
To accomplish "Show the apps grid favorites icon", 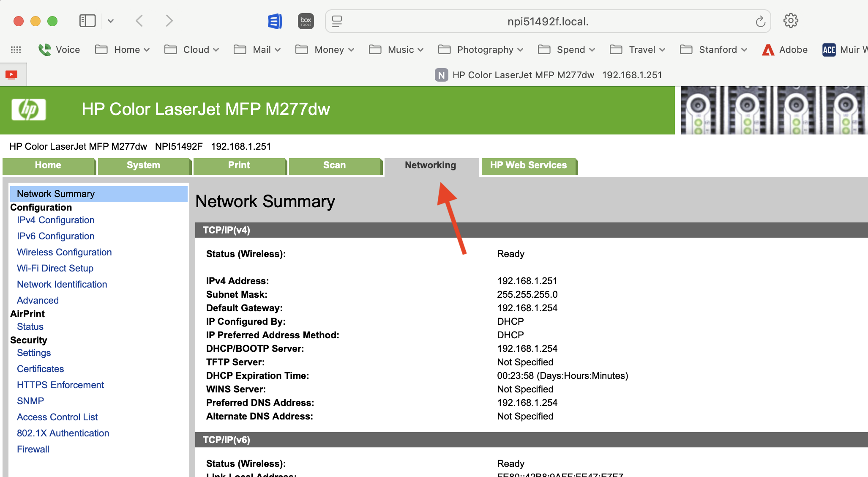I will coord(16,50).
